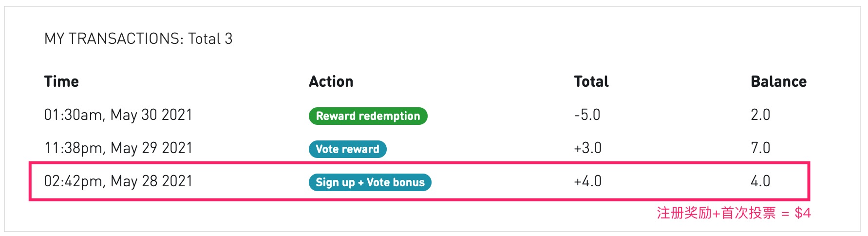Click the Total column header
868x236 pixels.
(591, 81)
